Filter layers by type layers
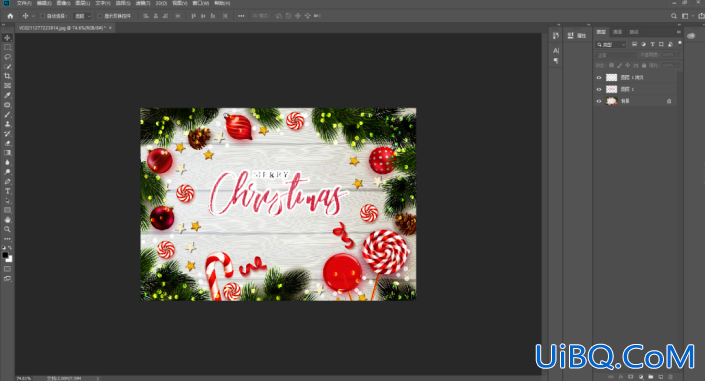 pyautogui.click(x=652, y=44)
